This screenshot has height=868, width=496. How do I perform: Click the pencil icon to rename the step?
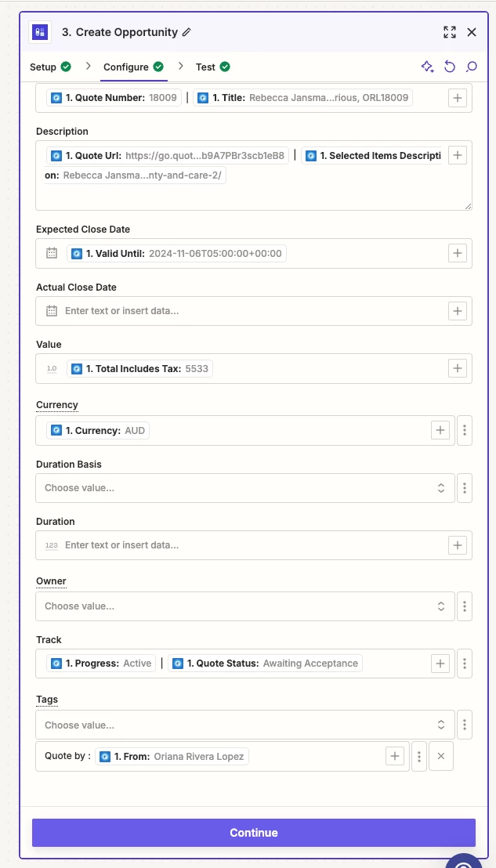[186, 32]
